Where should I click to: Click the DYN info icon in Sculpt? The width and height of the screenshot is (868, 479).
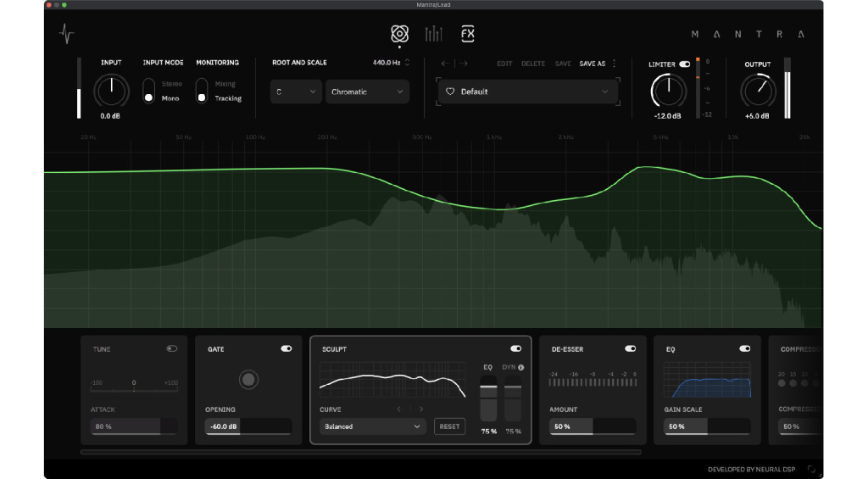tap(520, 368)
